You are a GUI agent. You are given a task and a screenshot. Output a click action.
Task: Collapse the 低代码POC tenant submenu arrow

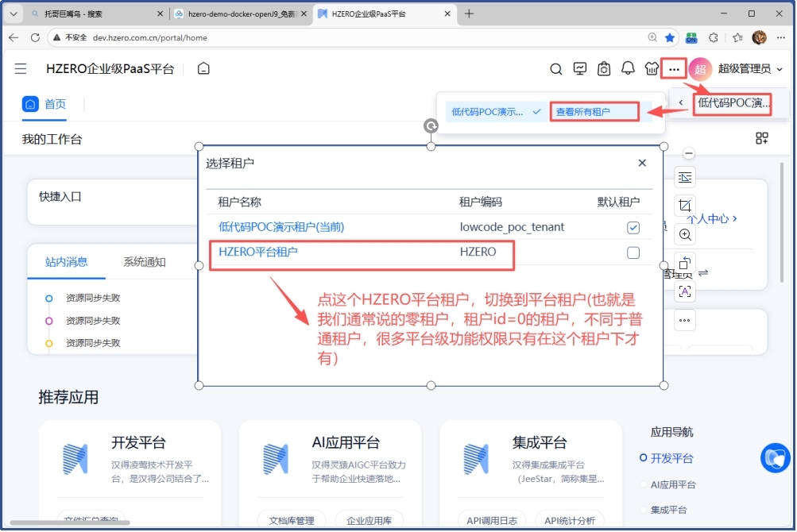[681, 102]
